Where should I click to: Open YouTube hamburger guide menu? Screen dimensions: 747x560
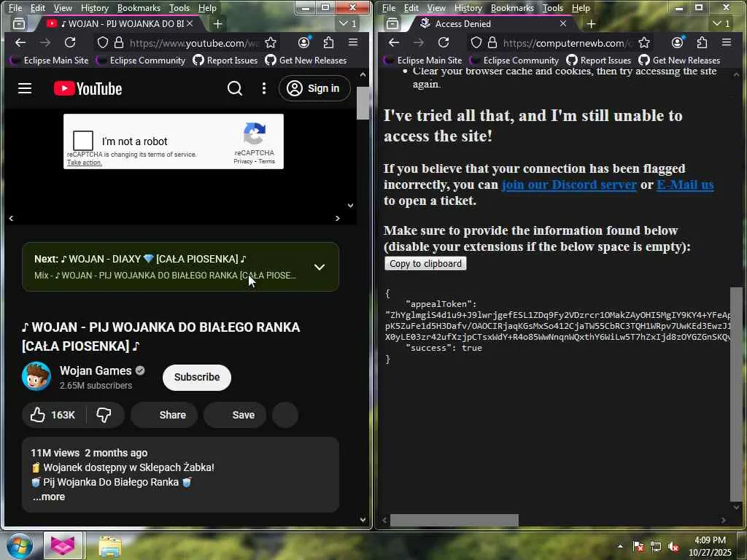[x=25, y=88]
